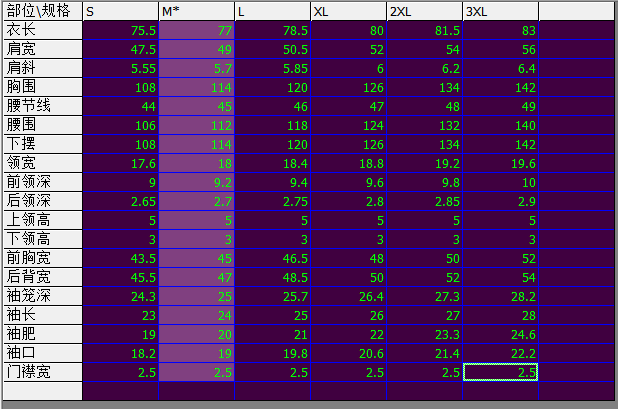Select the 肩宽 row header

[43, 49]
